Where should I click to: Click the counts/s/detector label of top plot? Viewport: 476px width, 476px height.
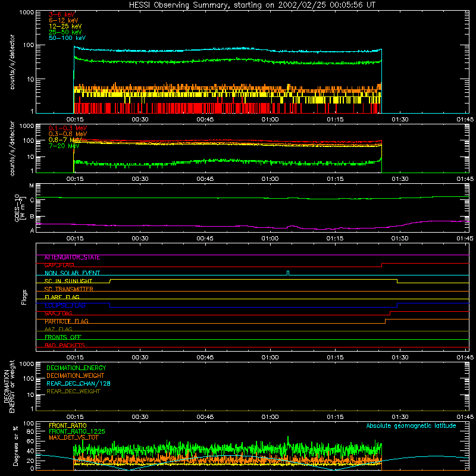[12, 62]
